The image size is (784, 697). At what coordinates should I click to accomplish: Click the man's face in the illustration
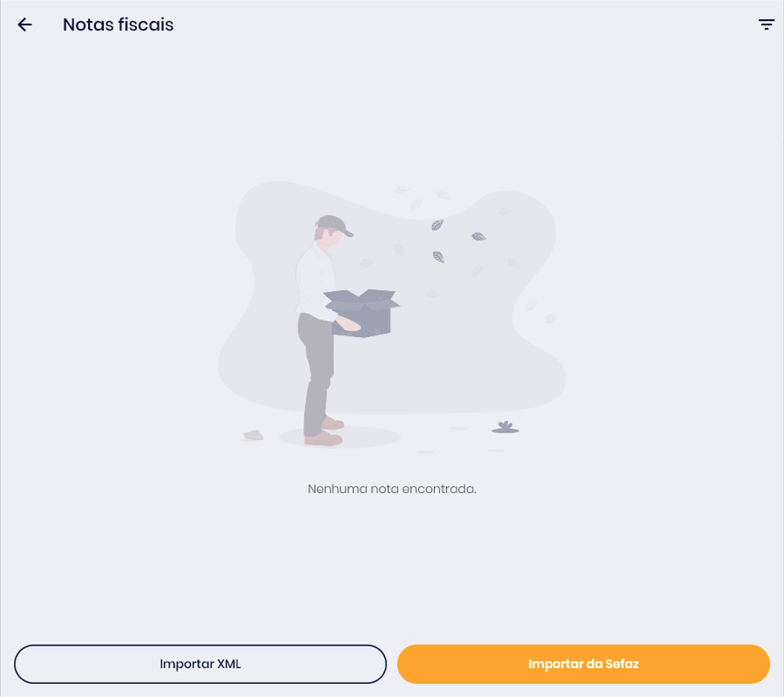(x=330, y=239)
